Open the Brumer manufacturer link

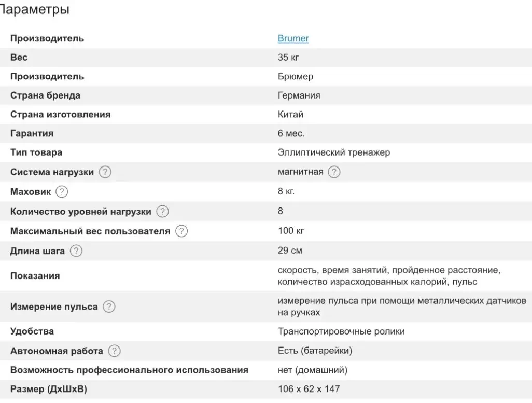[x=293, y=38]
